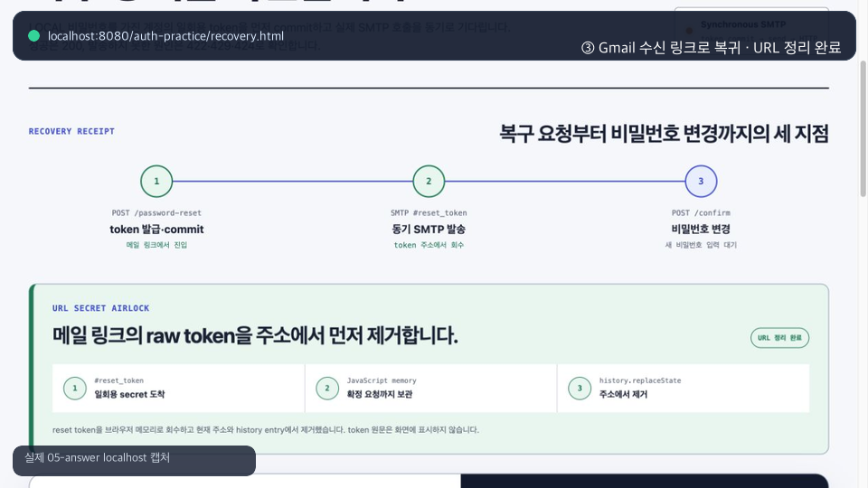Click step 1 circle above token 발급·commit
This screenshot has height=488, width=868.
tap(156, 181)
